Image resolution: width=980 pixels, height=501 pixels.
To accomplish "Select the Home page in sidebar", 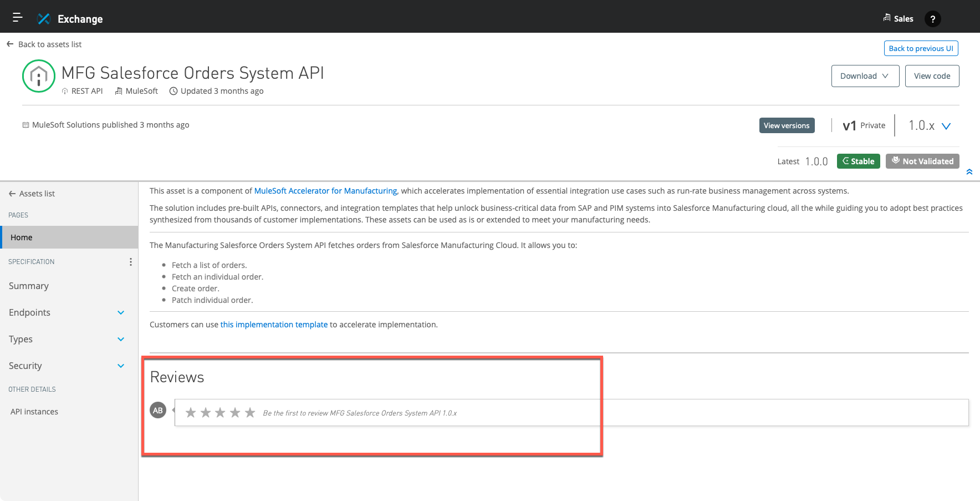I will (69, 237).
